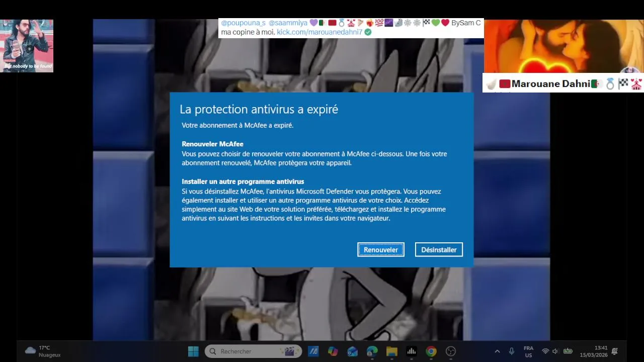
Task: Click the @saammiya mention in the top banner
Action: point(288,23)
